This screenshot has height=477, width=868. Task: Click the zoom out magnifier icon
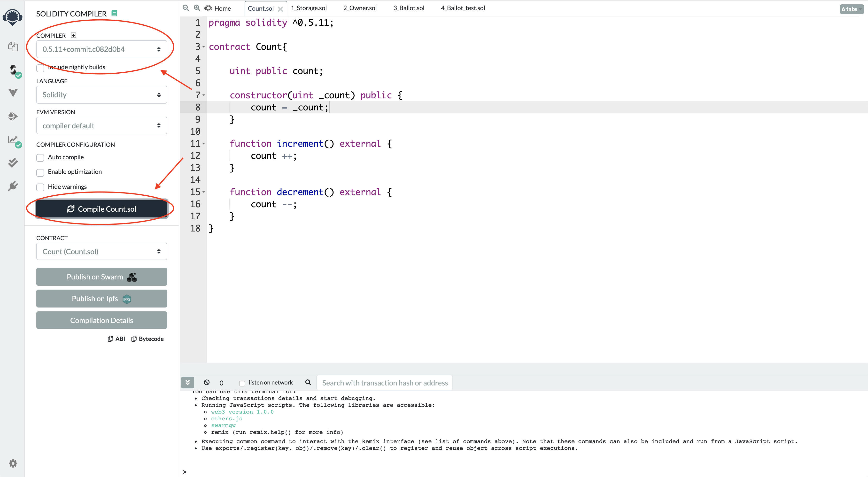[186, 8]
